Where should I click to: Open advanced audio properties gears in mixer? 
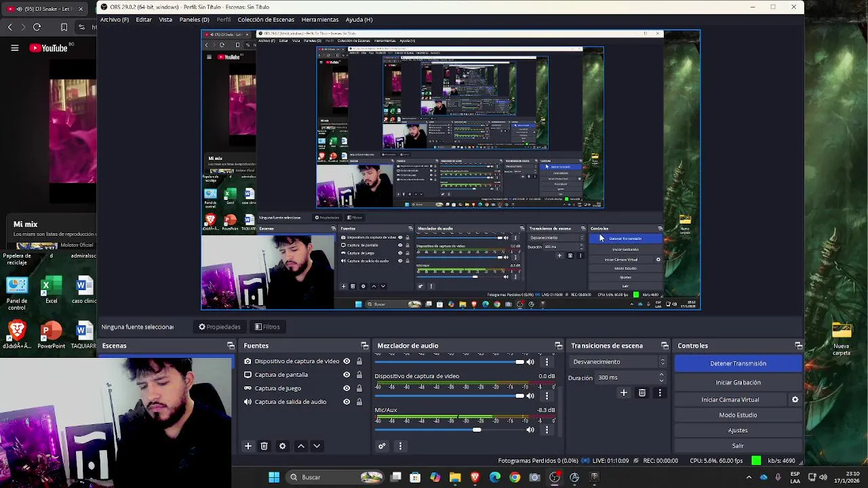pyautogui.click(x=382, y=446)
